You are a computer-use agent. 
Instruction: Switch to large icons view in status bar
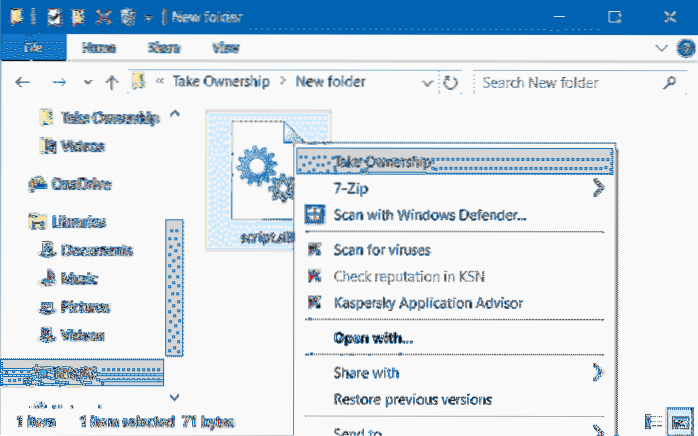(682, 423)
